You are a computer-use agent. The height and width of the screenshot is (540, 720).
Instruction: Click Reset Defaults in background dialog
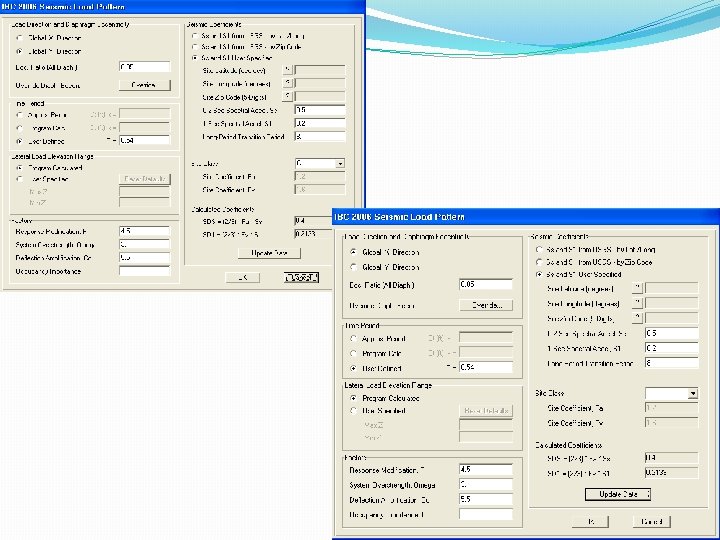145,179
